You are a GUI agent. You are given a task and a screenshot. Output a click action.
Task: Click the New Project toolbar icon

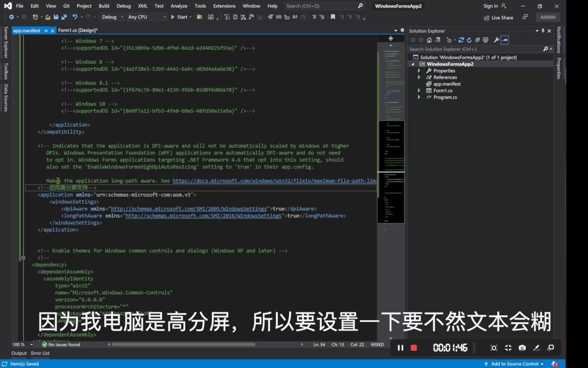35,17
